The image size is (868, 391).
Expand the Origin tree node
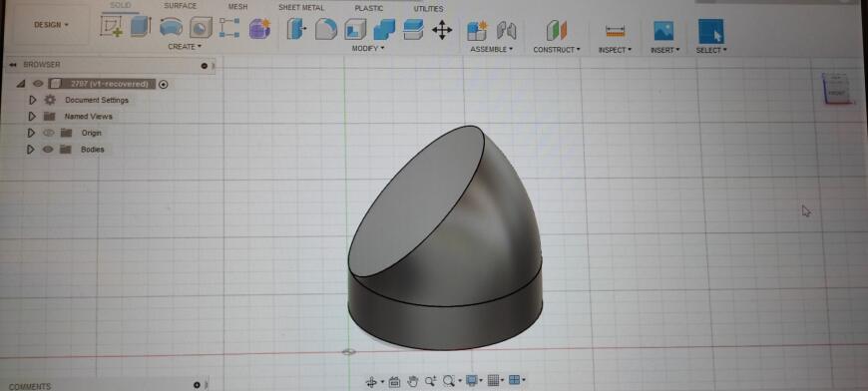tap(31, 133)
